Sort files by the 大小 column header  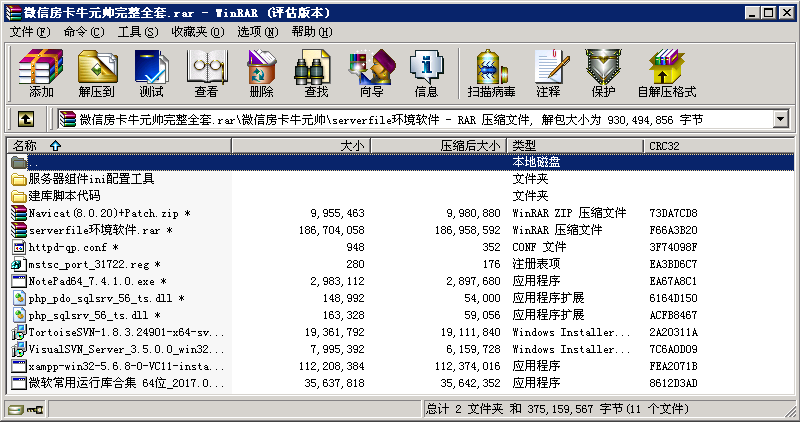pos(352,146)
